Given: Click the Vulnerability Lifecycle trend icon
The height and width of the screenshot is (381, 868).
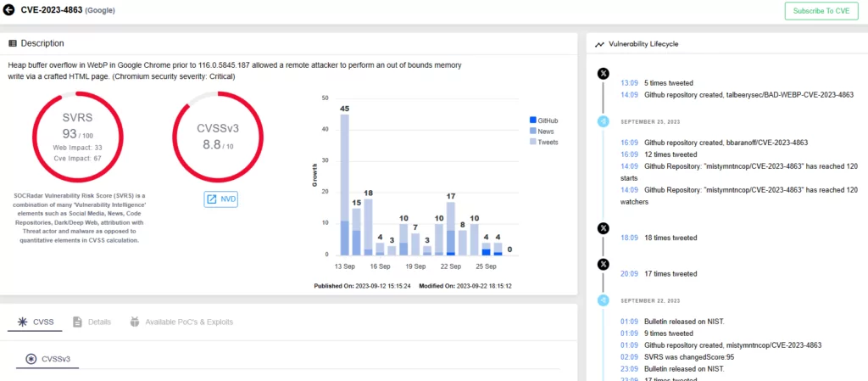Looking at the screenshot, I should pos(599,44).
